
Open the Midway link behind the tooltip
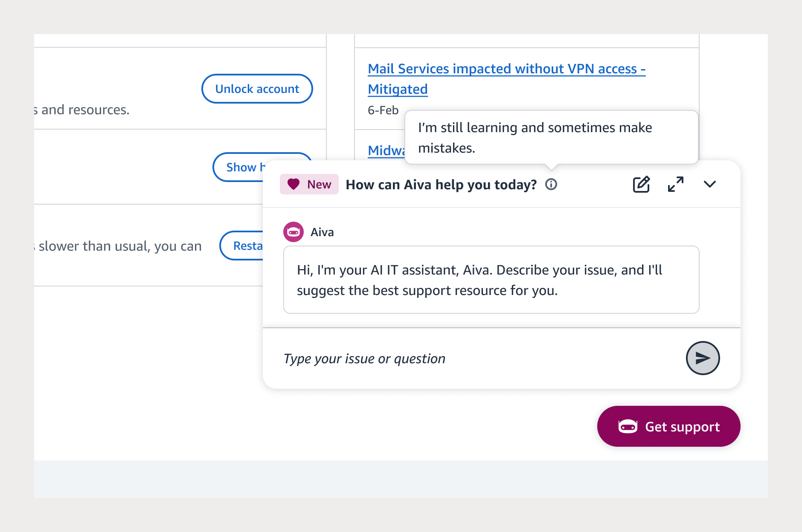386,150
